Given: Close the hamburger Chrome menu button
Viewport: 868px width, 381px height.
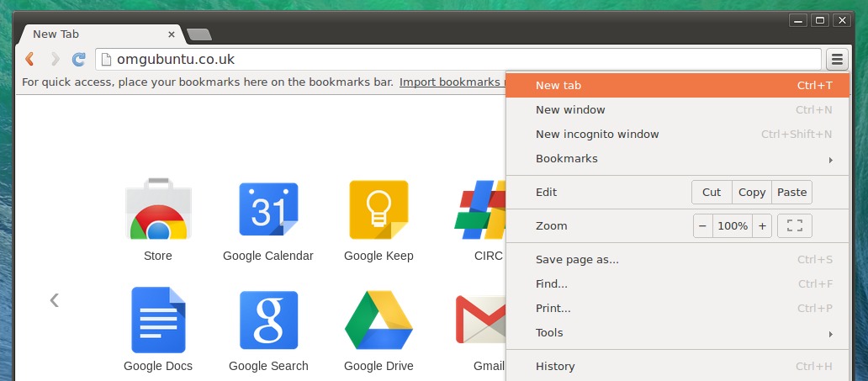Looking at the screenshot, I should (838, 59).
